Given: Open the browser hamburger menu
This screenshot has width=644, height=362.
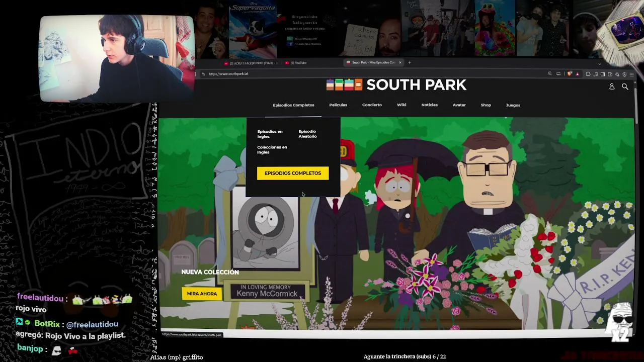Looking at the screenshot, I should pos(632,74).
